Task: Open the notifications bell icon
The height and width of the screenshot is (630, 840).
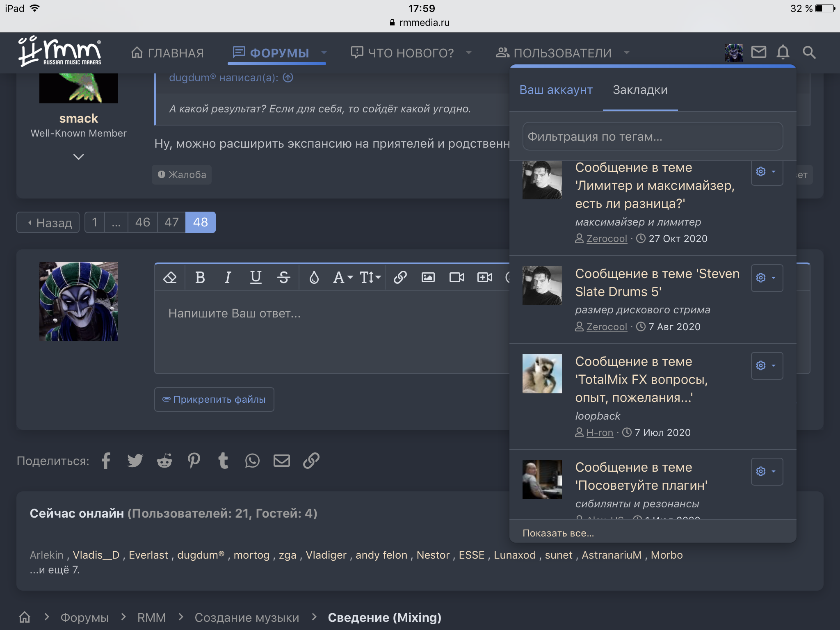Action: [x=783, y=52]
